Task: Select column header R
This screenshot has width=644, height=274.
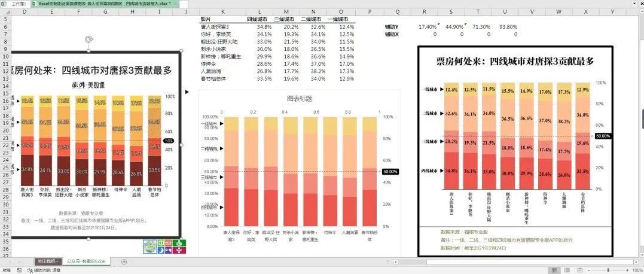Action: point(425,12)
